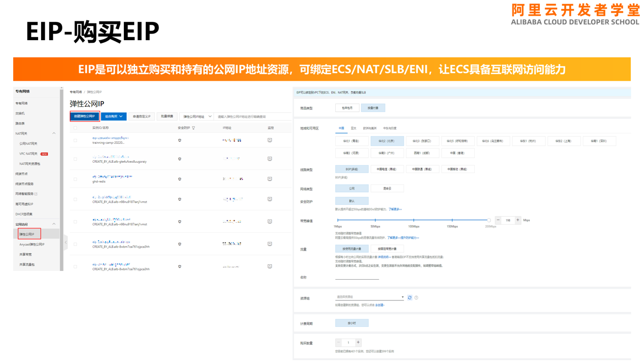This screenshot has width=644, height=363.
Task: Check the ghd-redis instance row checkbox
Action: click(74, 178)
